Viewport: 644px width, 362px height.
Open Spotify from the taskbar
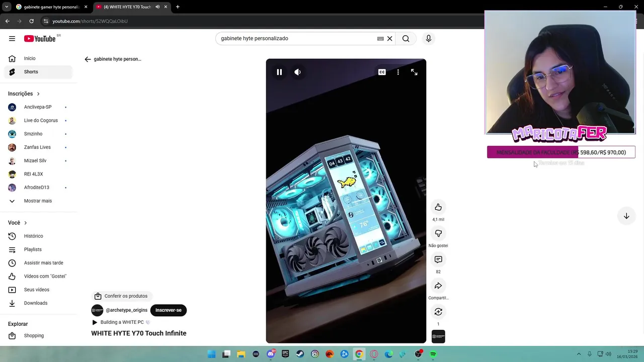tap(433, 354)
